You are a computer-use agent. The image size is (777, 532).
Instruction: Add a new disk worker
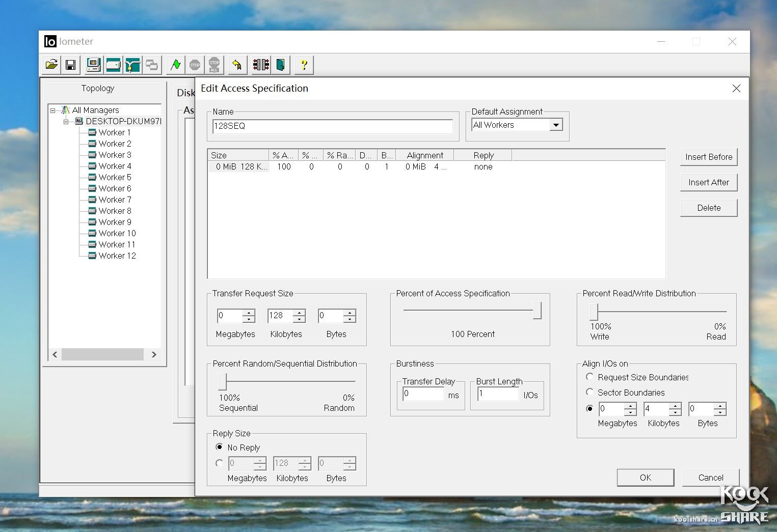(x=113, y=65)
